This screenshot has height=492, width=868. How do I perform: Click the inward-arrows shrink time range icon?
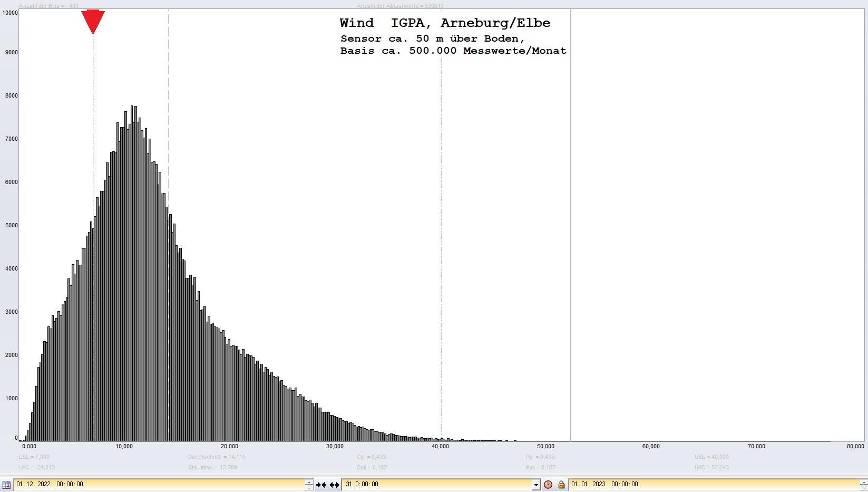pyautogui.click(x=321, y=485)
